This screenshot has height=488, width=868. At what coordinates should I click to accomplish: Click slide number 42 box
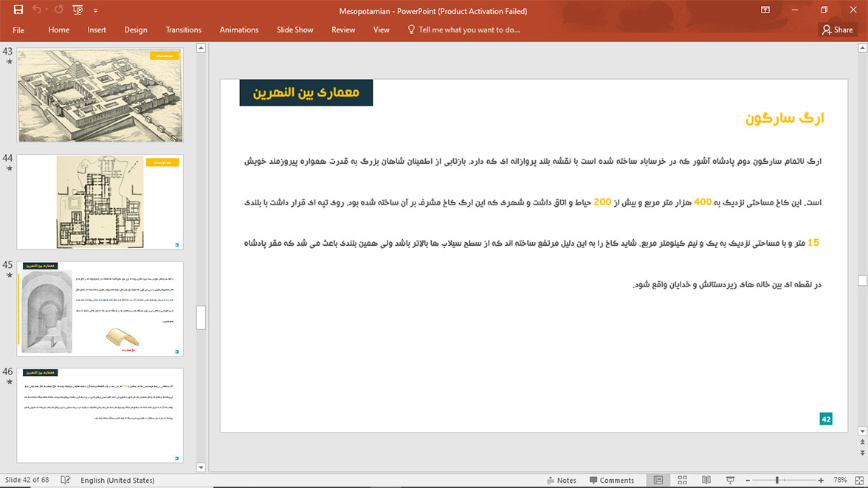(826, 419)
